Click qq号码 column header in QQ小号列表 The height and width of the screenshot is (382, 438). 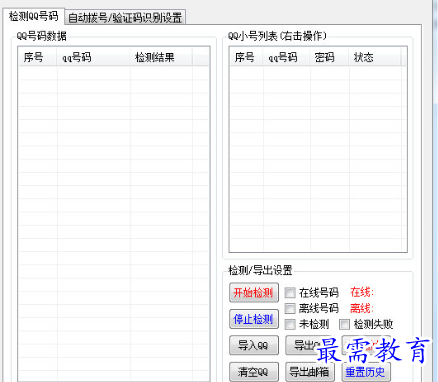tap(287, 57)
